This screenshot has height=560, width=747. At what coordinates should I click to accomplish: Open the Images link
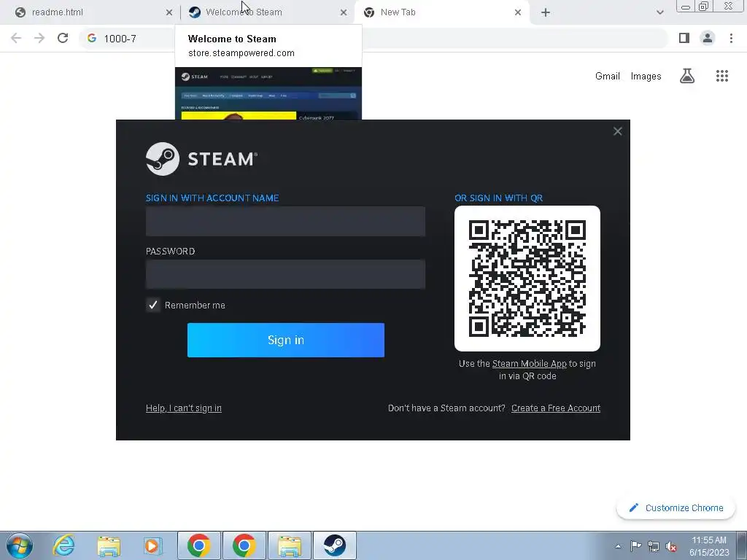point(646,76)
